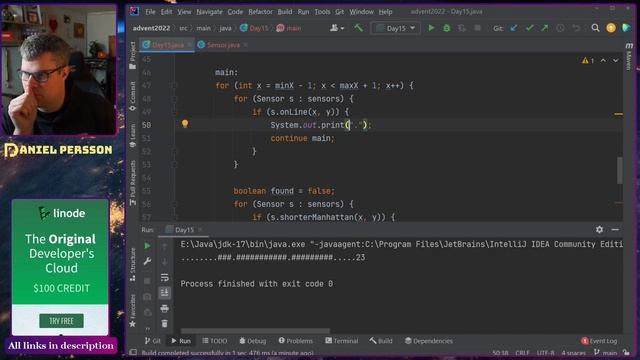640x360 pixels.
Task: Open run configuration wrench icon
Action: tap(147, 261)
